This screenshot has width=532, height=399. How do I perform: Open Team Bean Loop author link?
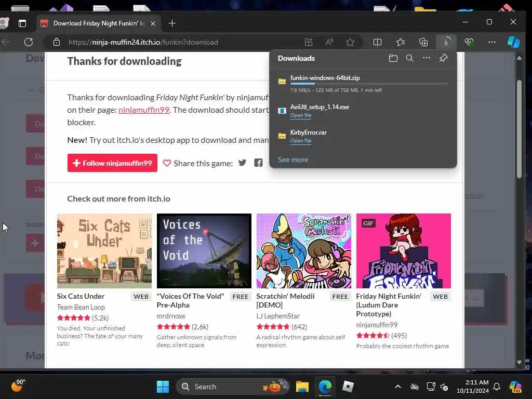pos(81,307)
